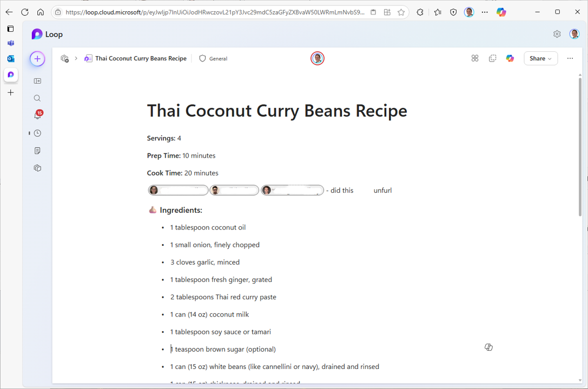Select Loop app in Edge sidebar

tap(10, 75)
